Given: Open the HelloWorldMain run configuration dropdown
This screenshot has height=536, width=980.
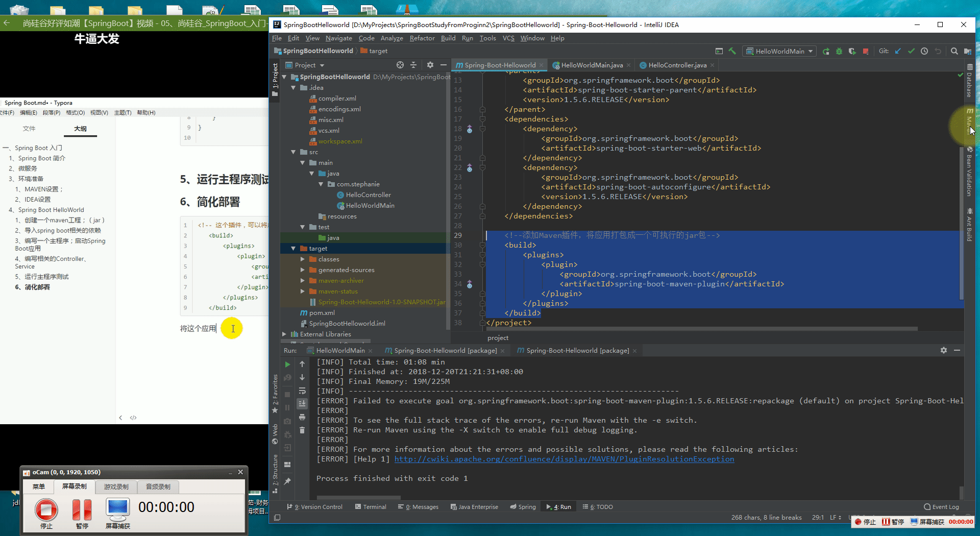Looking at the screenshot, I should point(779,51).
